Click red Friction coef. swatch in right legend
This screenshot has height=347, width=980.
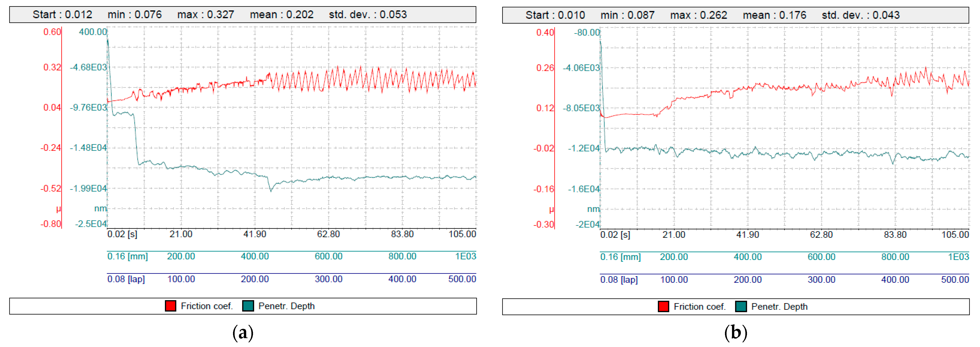point(663,307)
